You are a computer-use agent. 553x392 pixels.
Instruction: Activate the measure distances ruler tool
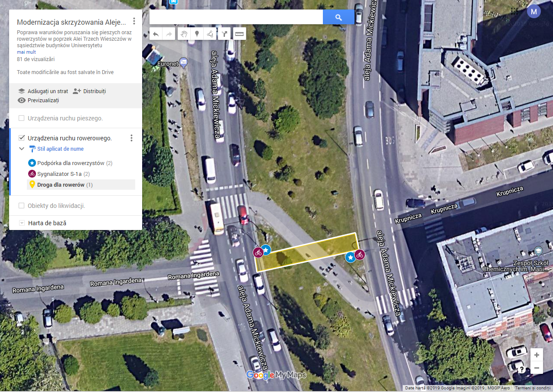(239, 34)
